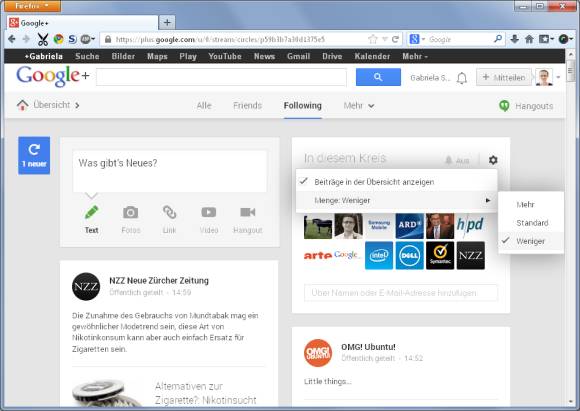This screenshot has height=411, width=580.
Task: Select 'Standard' amount option
Action: [531, 223]
